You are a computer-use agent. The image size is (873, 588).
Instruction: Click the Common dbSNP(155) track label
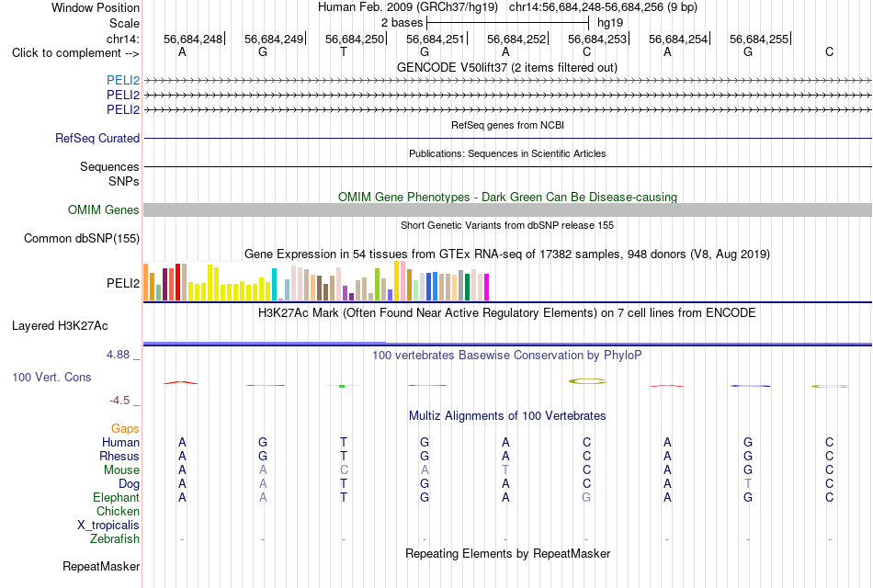click(x=82, y=238)
